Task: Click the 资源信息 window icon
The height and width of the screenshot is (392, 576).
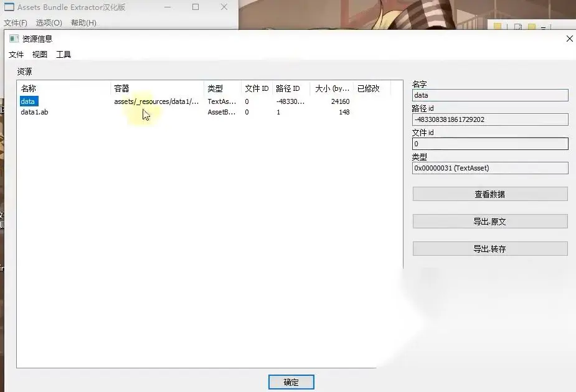Action: pos(14,39)
